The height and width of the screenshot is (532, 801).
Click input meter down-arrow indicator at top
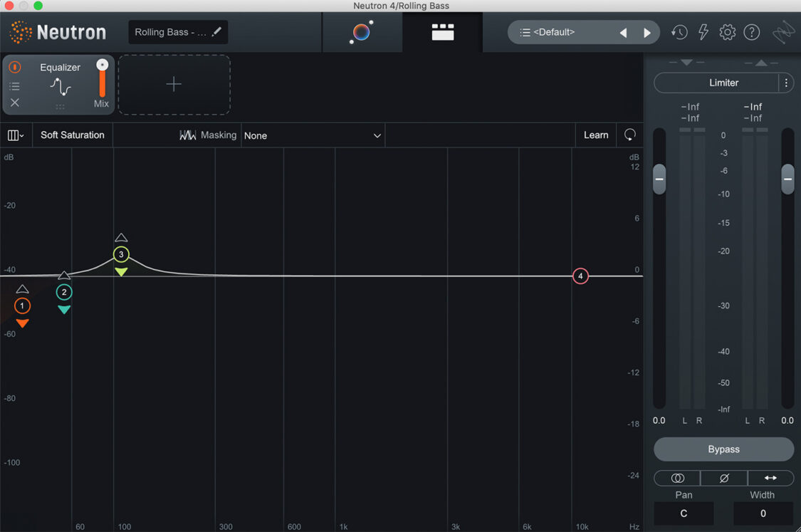[x=686, y=63]
